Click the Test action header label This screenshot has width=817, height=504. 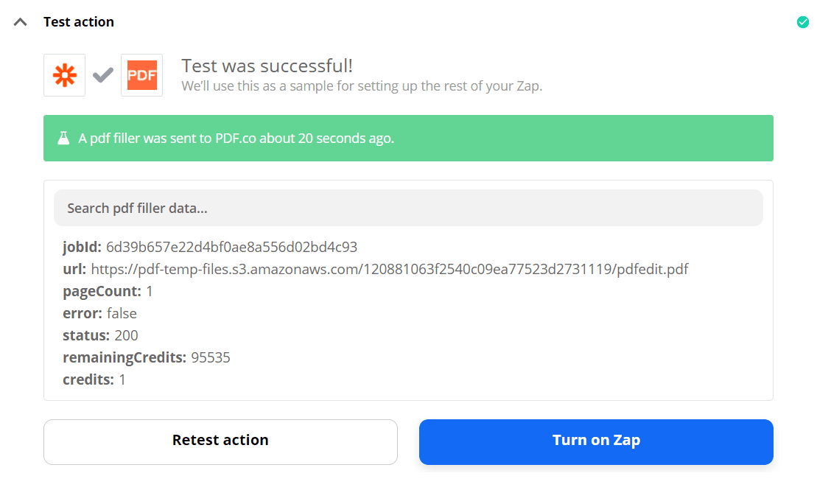click(78, 21)
